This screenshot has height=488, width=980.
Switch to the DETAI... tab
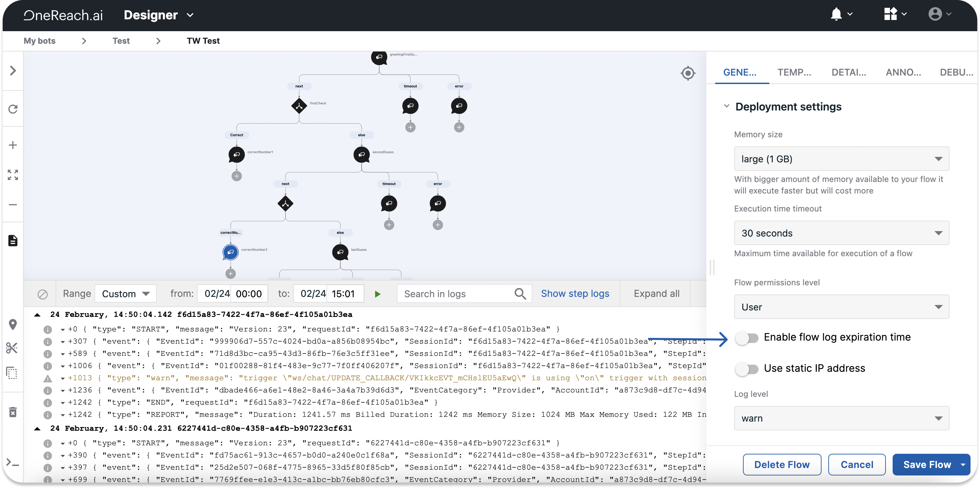click(849, 72)
